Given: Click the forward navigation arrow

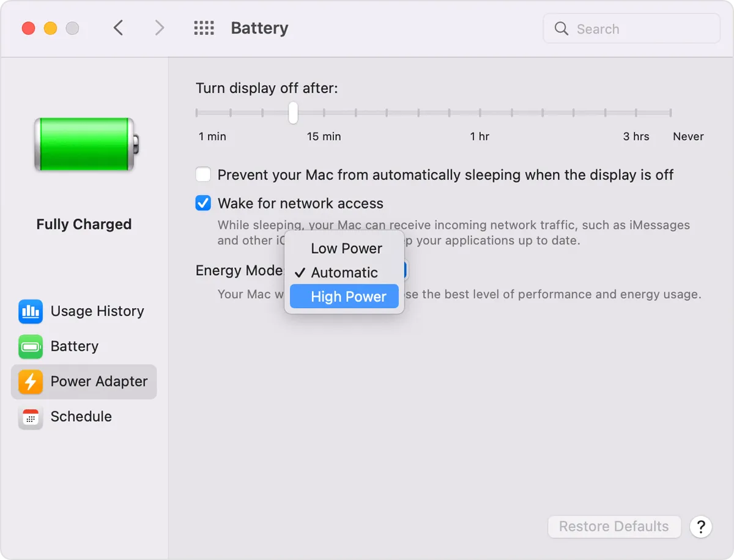Looking at the screenshot, I should point(158,28).
